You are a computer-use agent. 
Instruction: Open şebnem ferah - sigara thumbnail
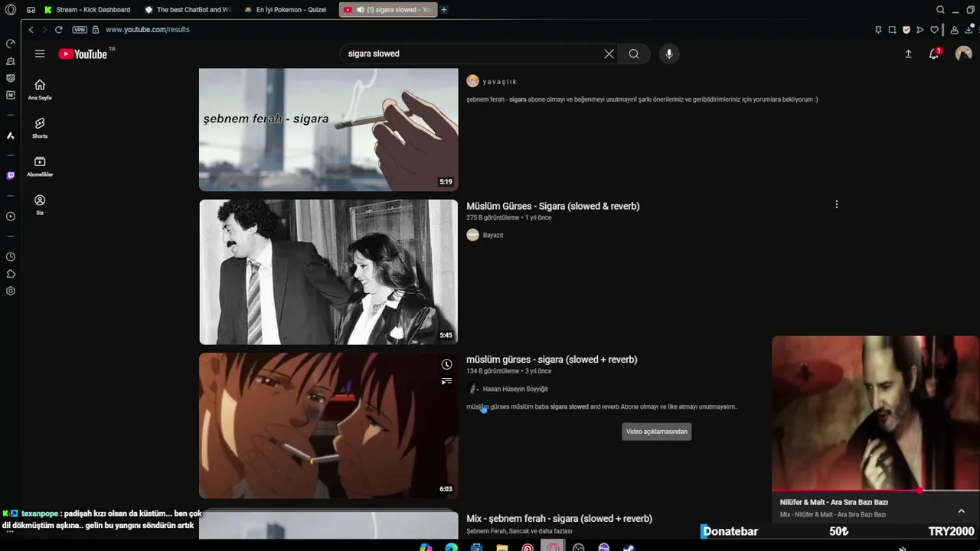coord(328,129)
